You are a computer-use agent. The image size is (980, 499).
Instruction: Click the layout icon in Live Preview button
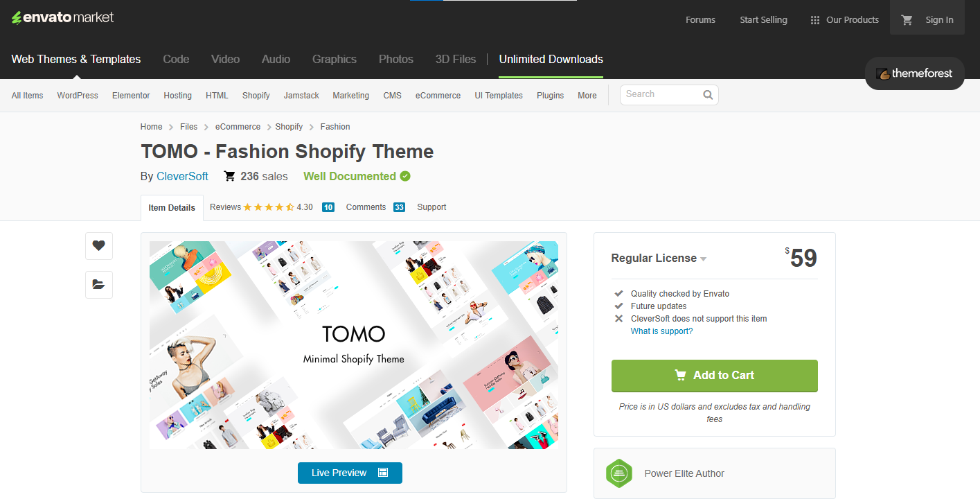(x=383, y=473)
